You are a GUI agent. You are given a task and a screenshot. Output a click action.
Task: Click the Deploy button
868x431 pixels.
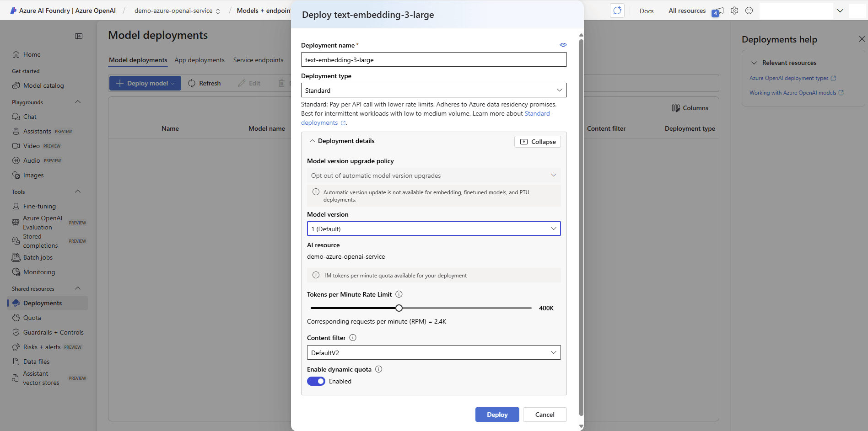(x=497, y=414)
